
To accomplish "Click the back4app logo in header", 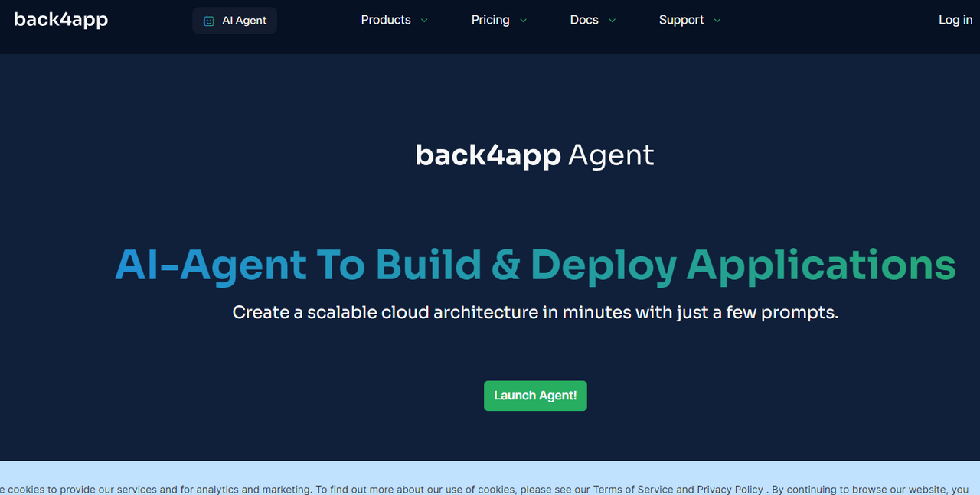I will point(60,20).
